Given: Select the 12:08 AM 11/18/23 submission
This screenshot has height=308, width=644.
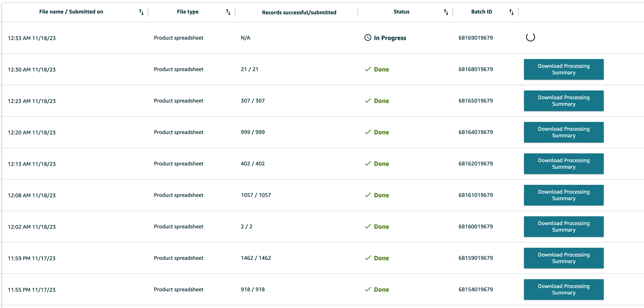Looking at the screenshot, I should pyautogui.click(x=31, y=196).
